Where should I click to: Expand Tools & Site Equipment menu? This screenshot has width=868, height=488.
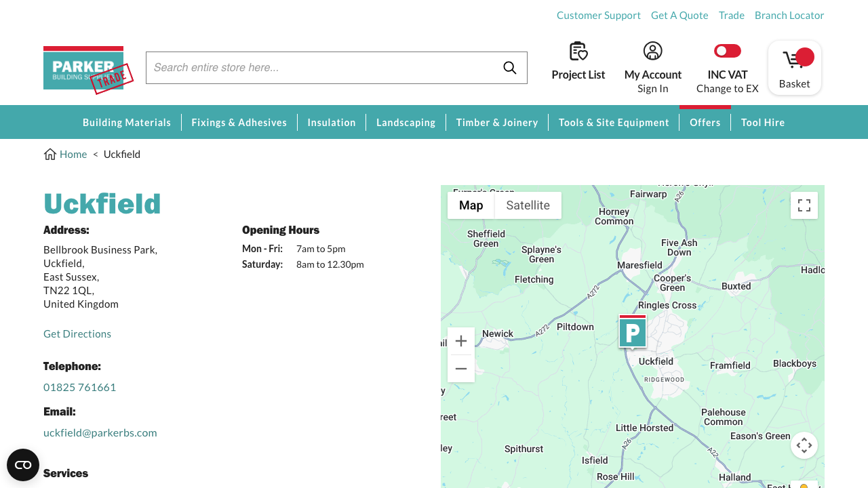pyautogui.click(x=614, y=123)
